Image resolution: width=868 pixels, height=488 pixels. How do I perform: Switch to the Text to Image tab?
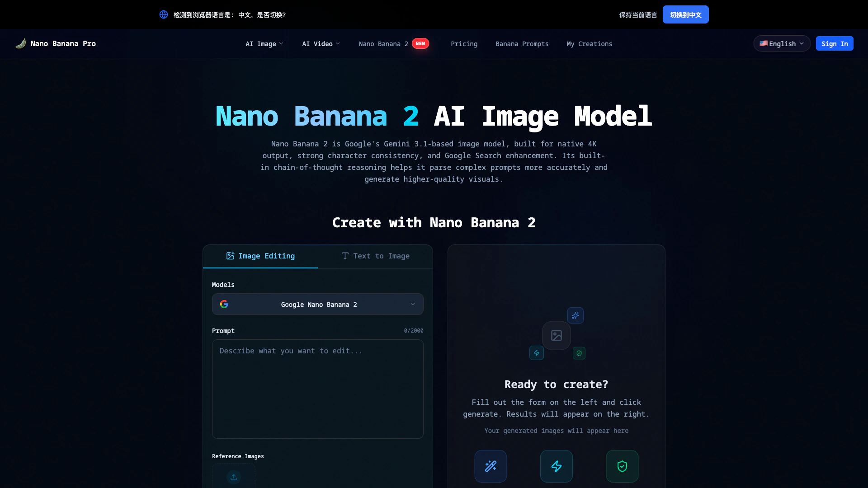[375, 256]
